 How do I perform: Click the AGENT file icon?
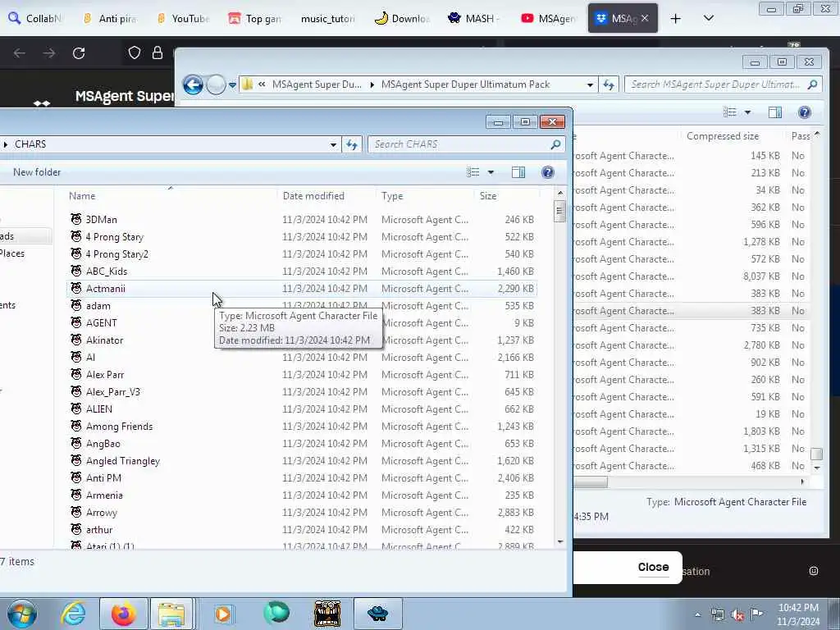(x=76, y=323)
